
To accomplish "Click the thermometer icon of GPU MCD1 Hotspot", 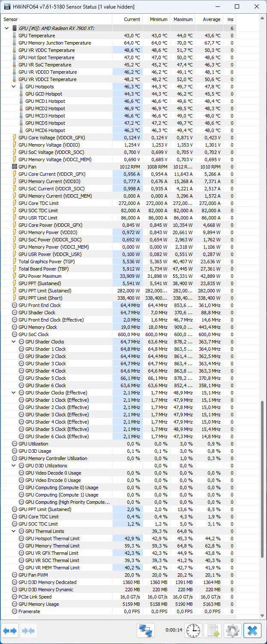I will [21, 101].
